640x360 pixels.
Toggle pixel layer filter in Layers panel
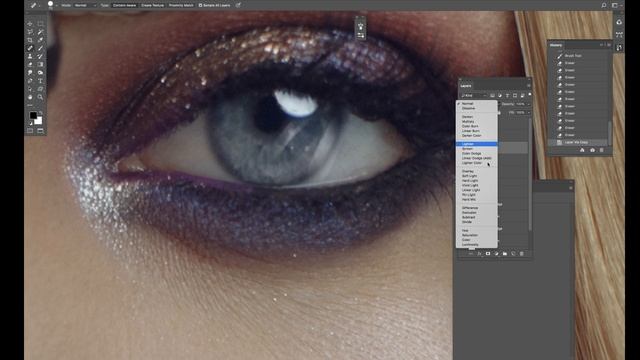click(492, 96)
